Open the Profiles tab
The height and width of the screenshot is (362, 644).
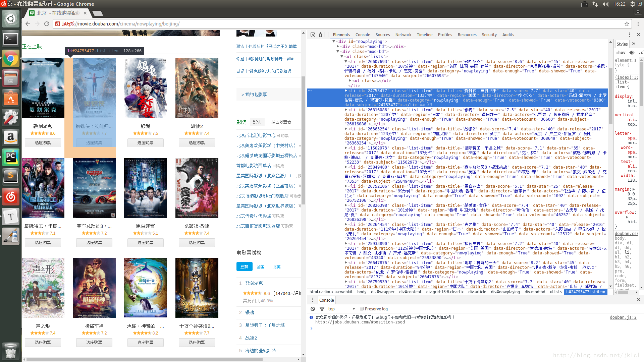445,35
